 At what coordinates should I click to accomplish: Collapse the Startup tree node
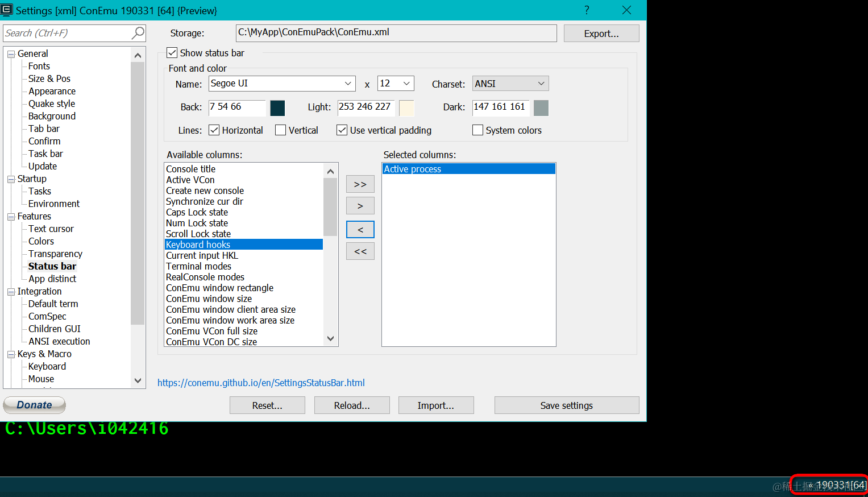tap(11, 179)
